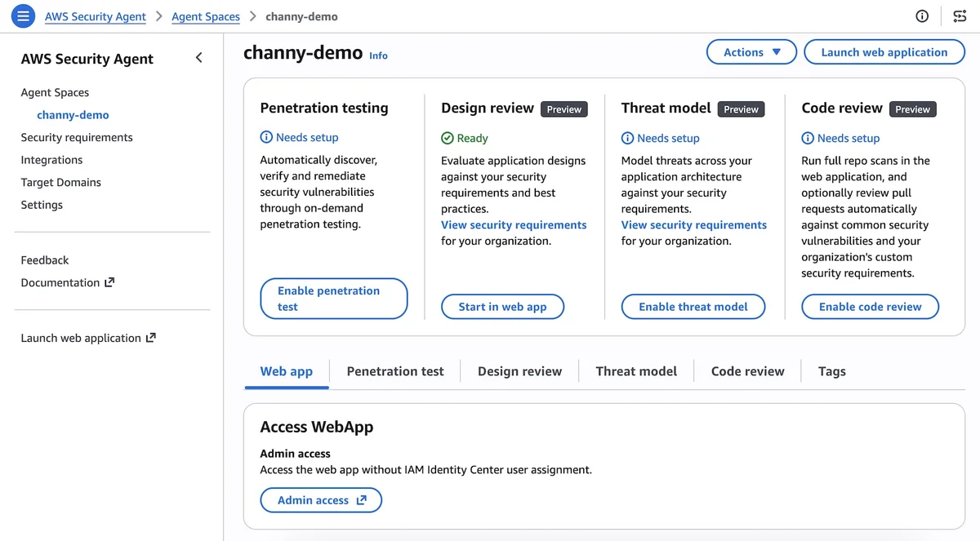Open Agent Spaces breadcrumb link
The image size is (980, 541).
(206, 16)
